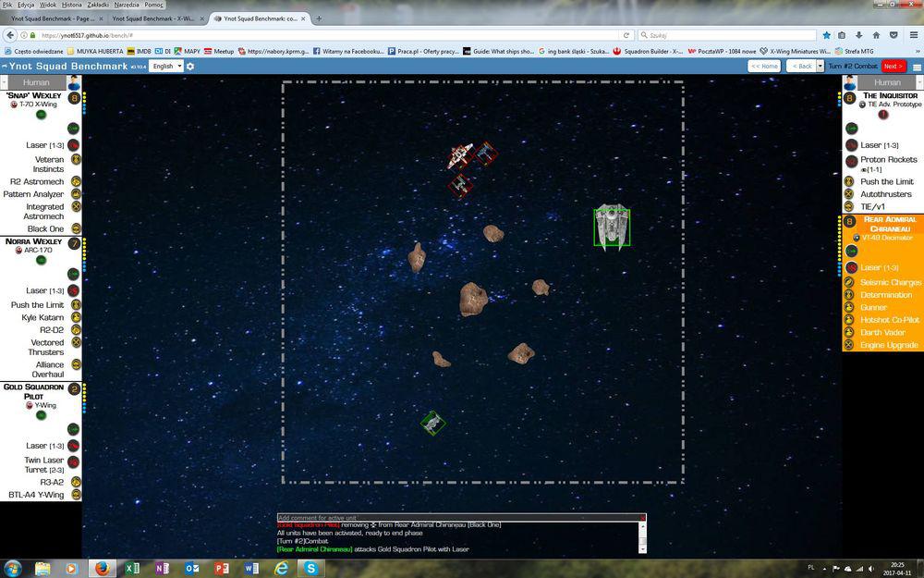This screenshot has width=924, height=578.
Task: Select the Decimator ship on the battlefield
Action: (x=611, y=227)
